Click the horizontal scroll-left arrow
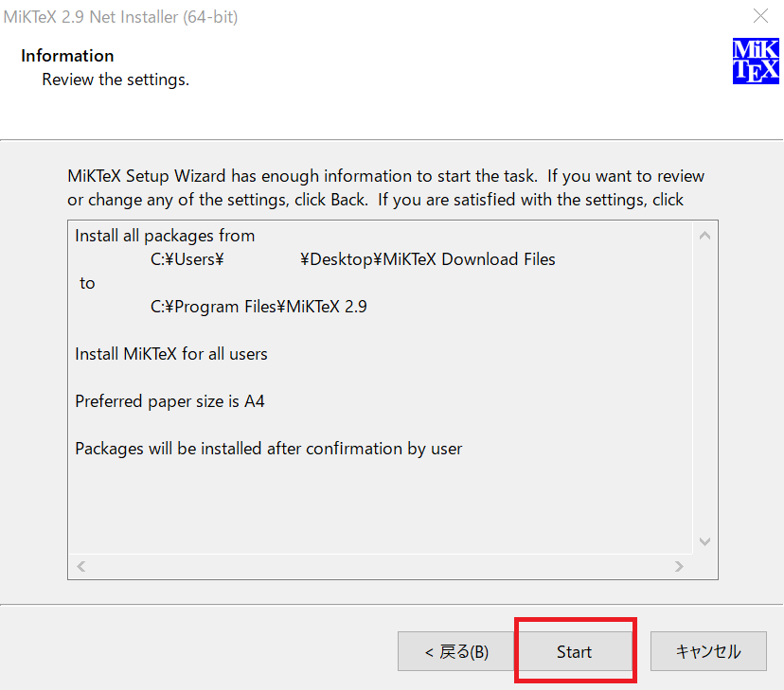Viewport: 784px width, 690px height. (81, 566)
